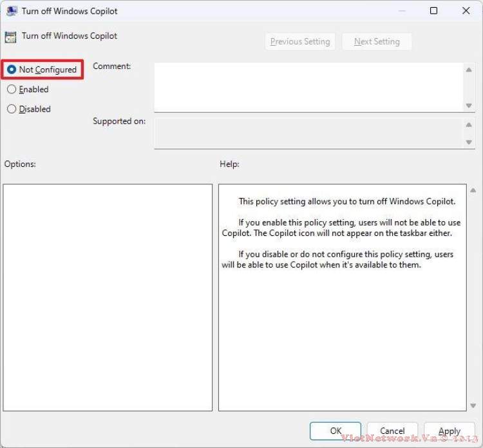Image resolution: width=483 pixels, height=448 pixels.
Task: Click Help pane scroll down arrow
Action: coord(473,405)
